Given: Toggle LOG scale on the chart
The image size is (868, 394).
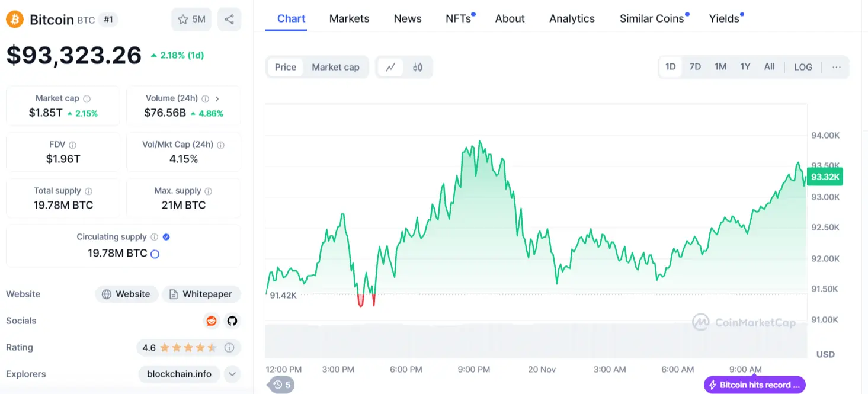Looking at the screenshot, I should (x=803, y=67).
